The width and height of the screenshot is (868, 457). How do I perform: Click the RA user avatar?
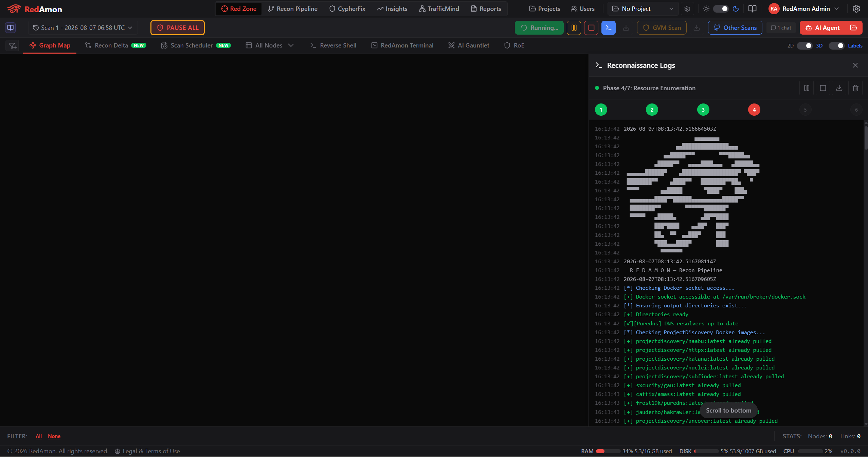pos(774,9)
